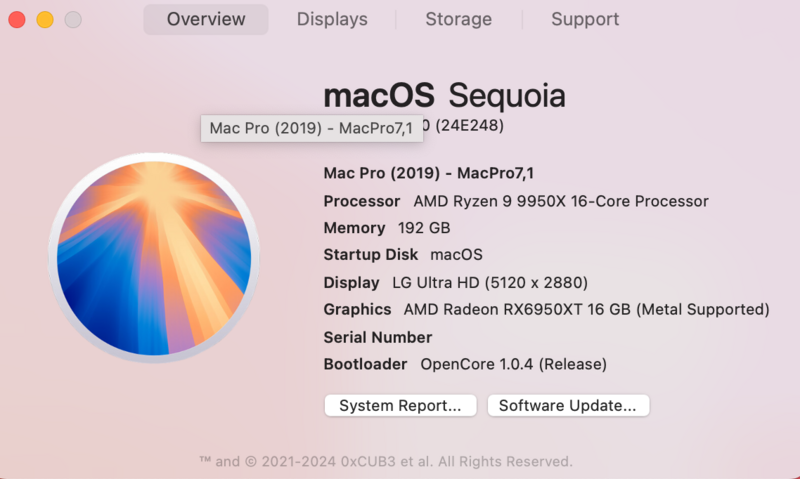800x479 pixels.
Task: Select the Storage tab
Action: pos(458,19)
